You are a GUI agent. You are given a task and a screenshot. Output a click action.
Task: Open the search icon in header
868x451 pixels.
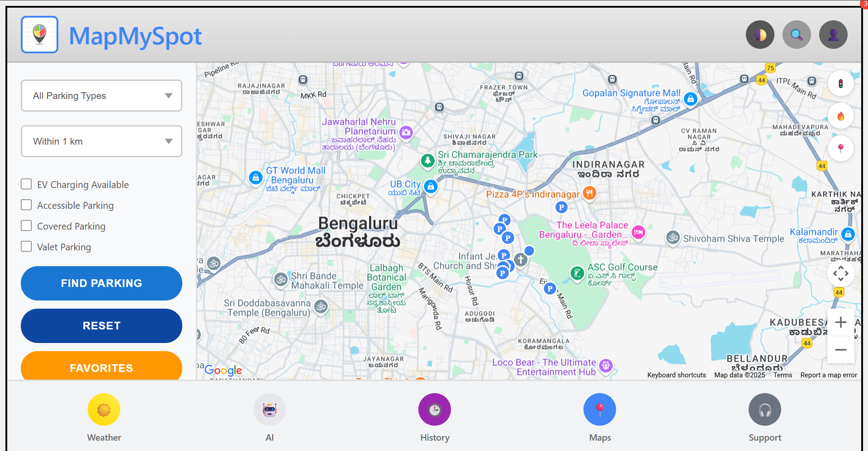click(797, 35)
